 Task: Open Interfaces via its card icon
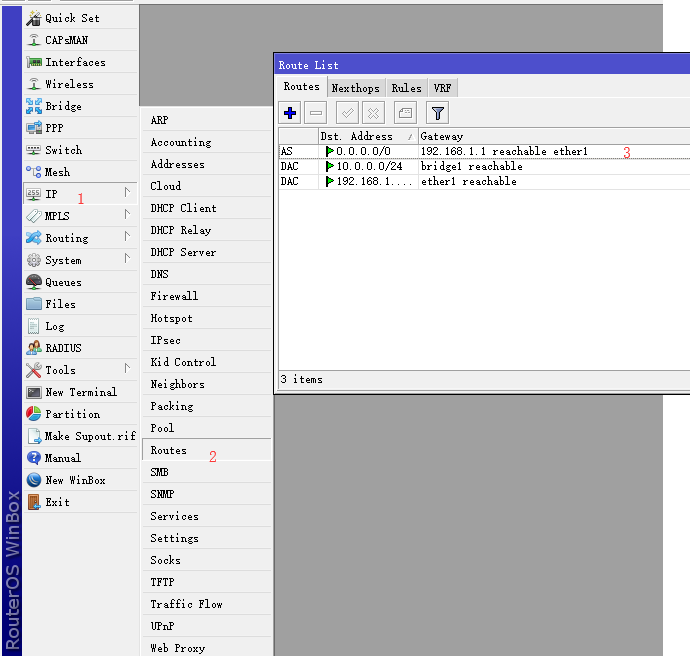pos(34,62)
